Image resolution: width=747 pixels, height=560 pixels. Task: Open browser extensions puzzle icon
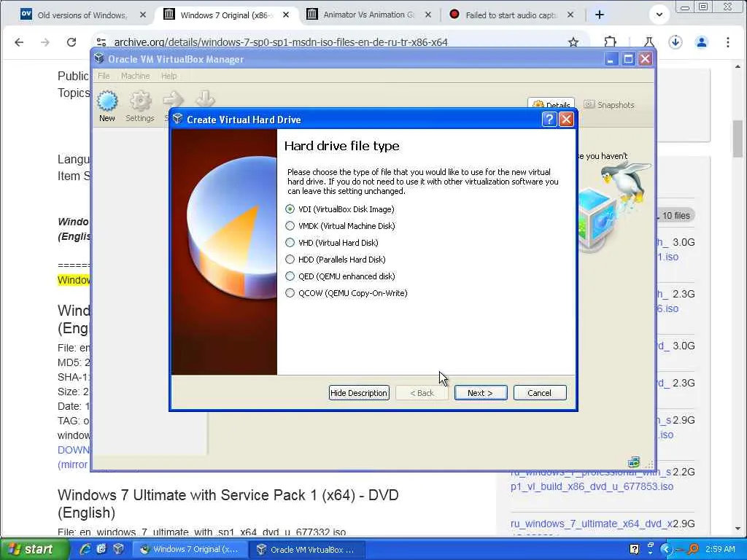pyautogui.click(x=611, y=42)
